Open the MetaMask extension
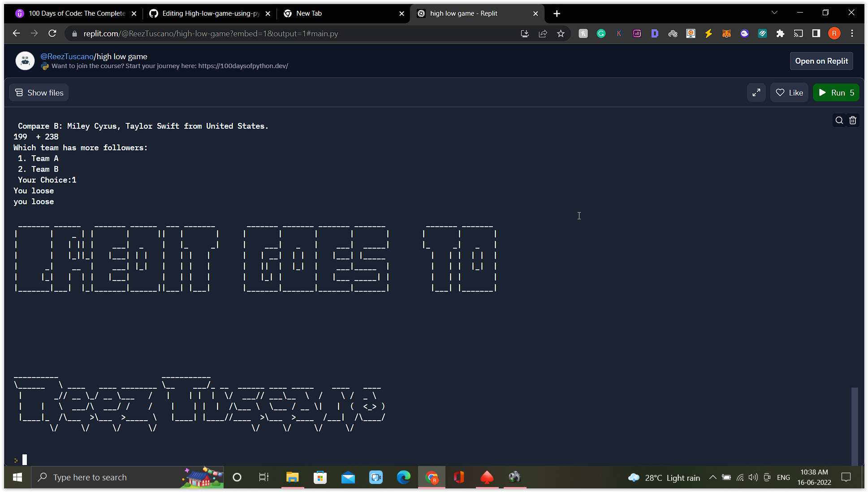 (x=726, y=33)
